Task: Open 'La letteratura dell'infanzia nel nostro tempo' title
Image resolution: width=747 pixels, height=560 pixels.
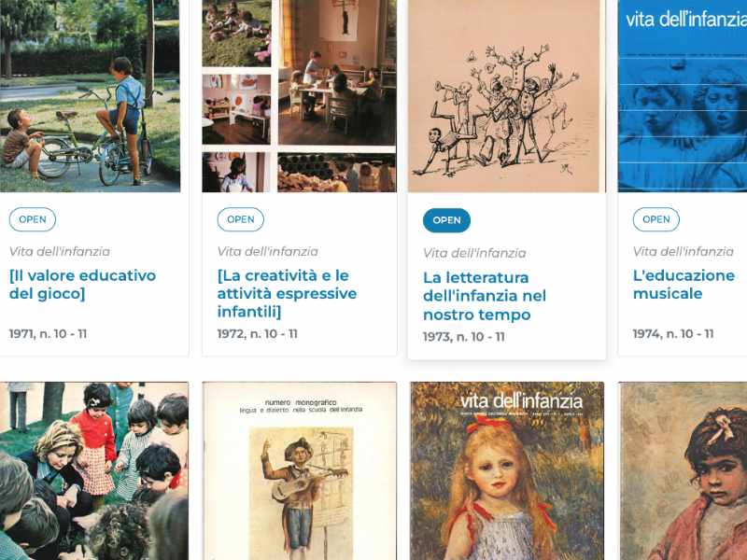Action: click(485, 296)
